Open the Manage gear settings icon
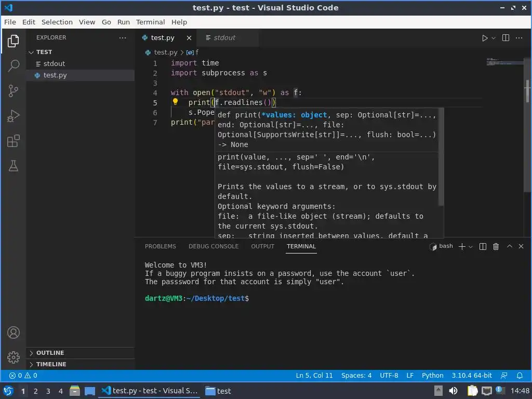532x399 pixels. (13, 357)
